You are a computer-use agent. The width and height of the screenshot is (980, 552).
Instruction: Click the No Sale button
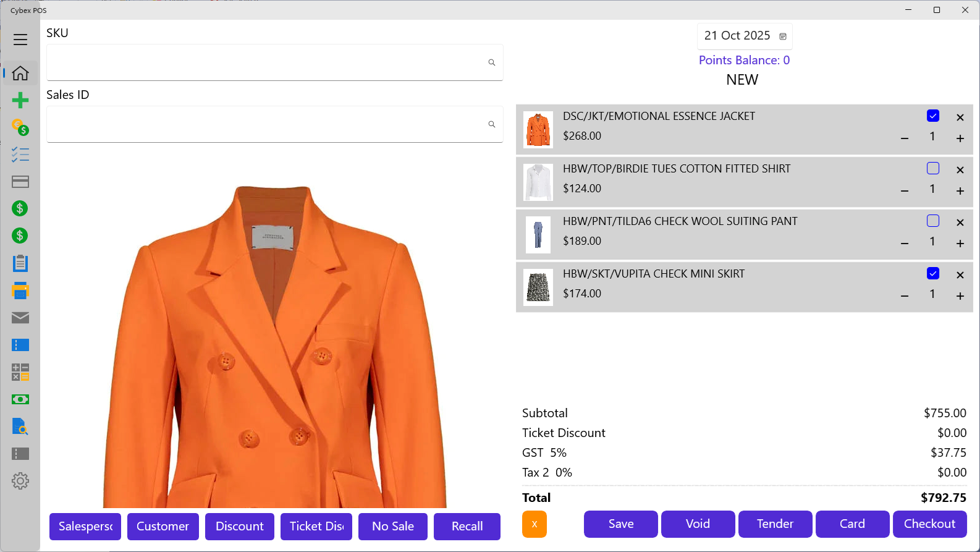pyautogui.click(x=393, y=527)
